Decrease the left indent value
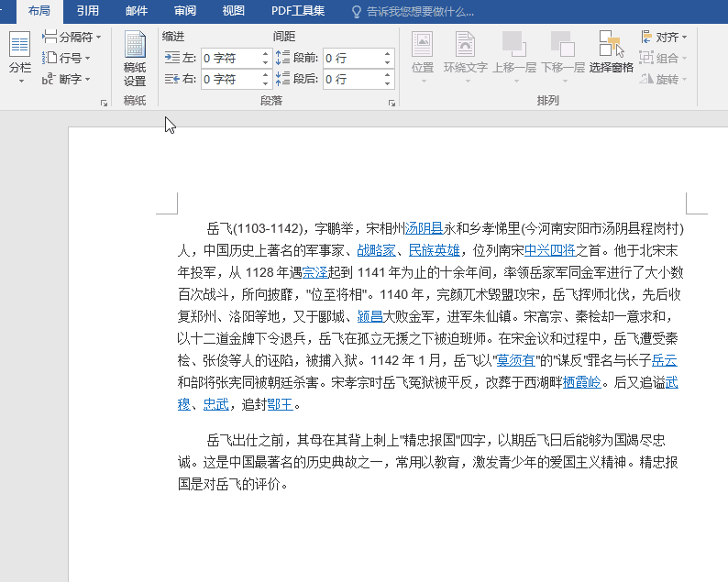The width and height of the screenshot is (728, 582). [265, 62]
